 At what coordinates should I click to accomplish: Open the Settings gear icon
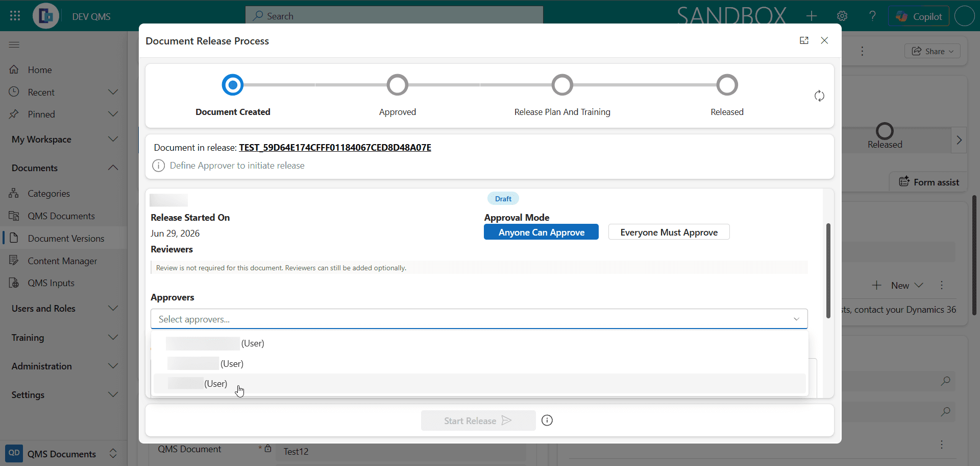842,16
